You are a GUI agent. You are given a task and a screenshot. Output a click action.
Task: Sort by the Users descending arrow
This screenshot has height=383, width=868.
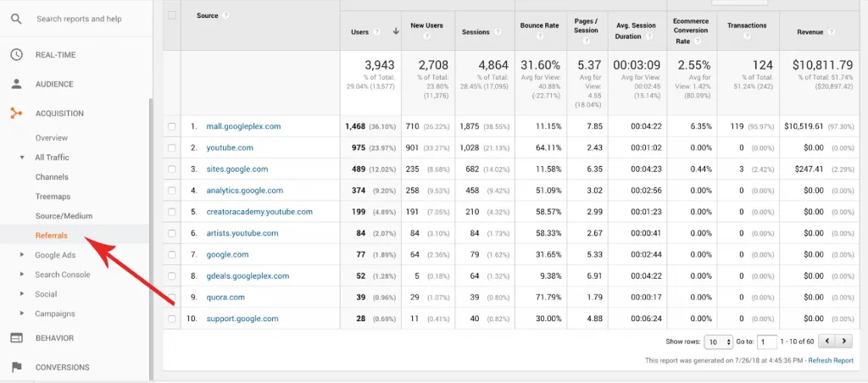[396, 31]
